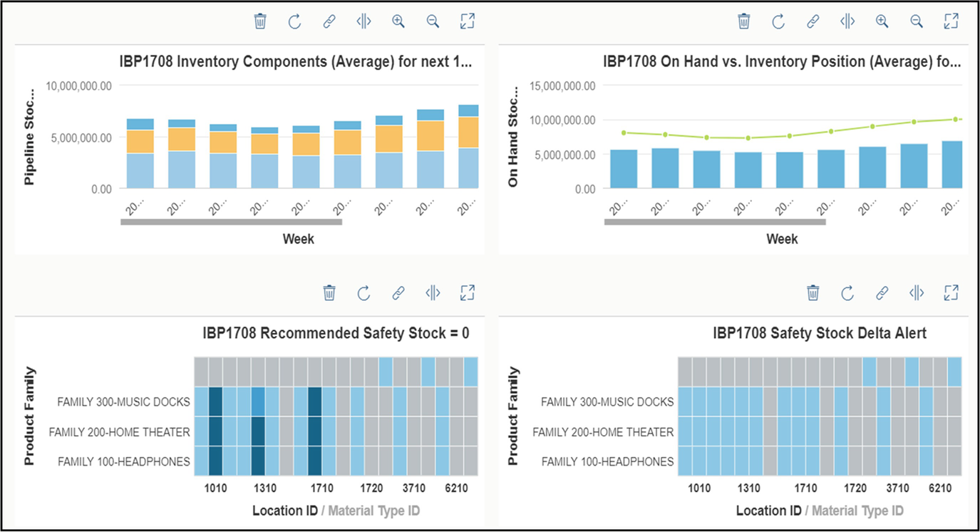Zoom in on Inventory Components chart

398,21
